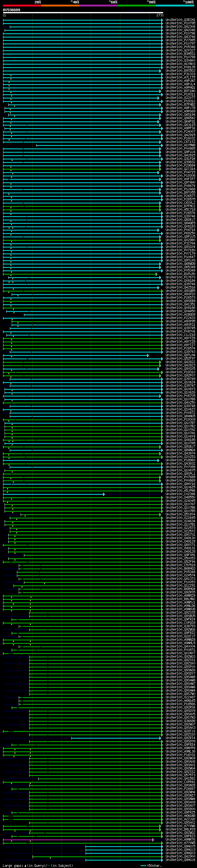The image size is (197, 868).
Task: Open the UniRef100_Q3ECH1 hit label
Action: 180,20
